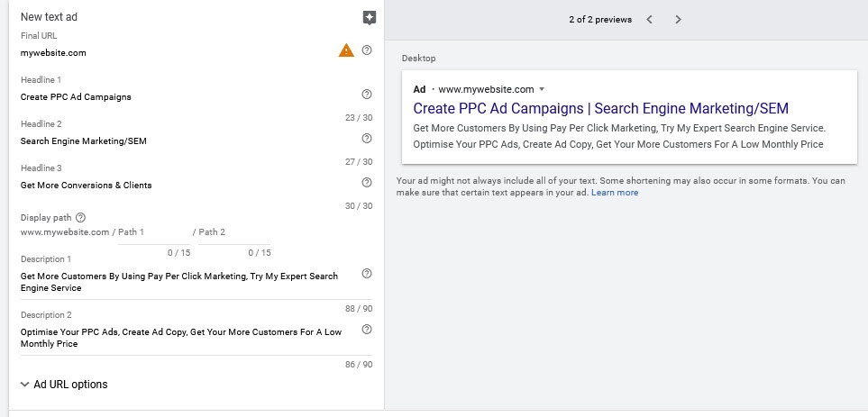Click the Learn more link
Image resolution: width=868 pixels, height=417 pixels.
click(x=615, y=193)
